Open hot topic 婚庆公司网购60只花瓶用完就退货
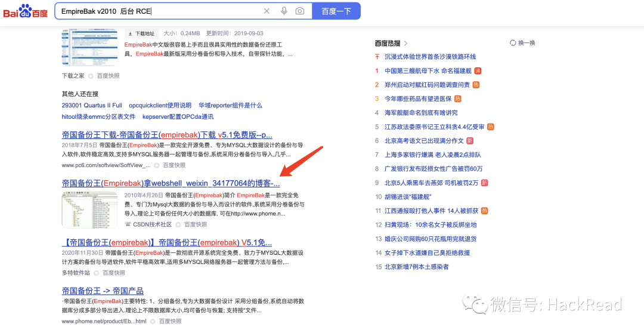This screenshot has width=644, height=333. (x=431, y=239)
